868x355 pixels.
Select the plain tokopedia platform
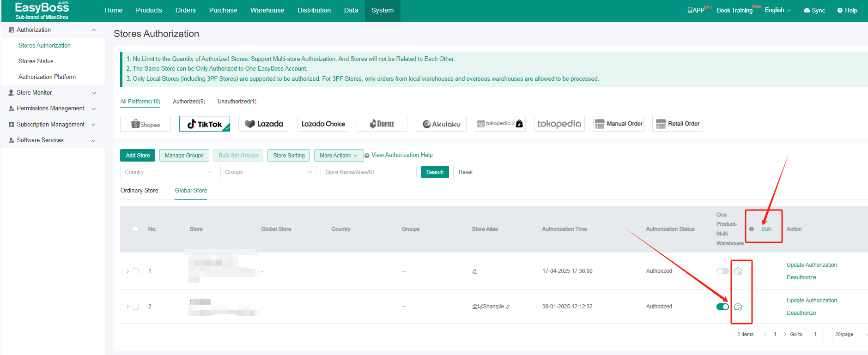pos(559,124)
